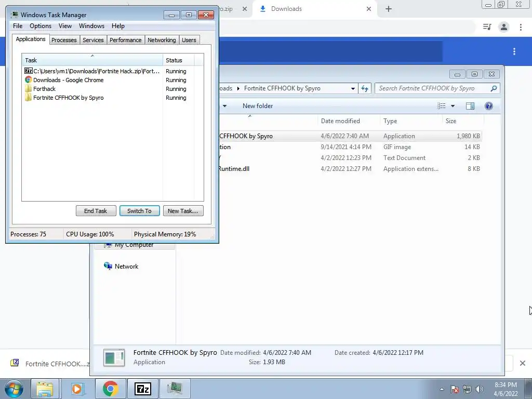Toggle the Explorer preview pane icon

pyautogui.click(x=470, y=106)
